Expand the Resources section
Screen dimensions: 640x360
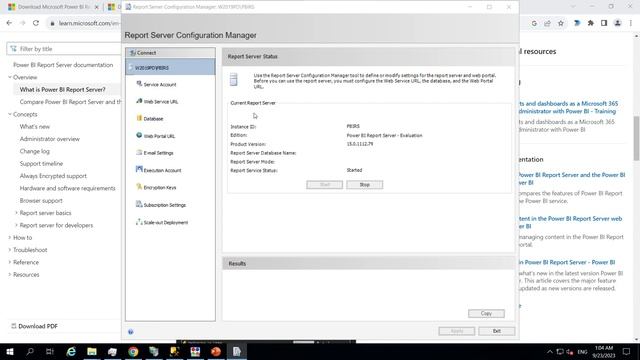(x=26, y=274)
